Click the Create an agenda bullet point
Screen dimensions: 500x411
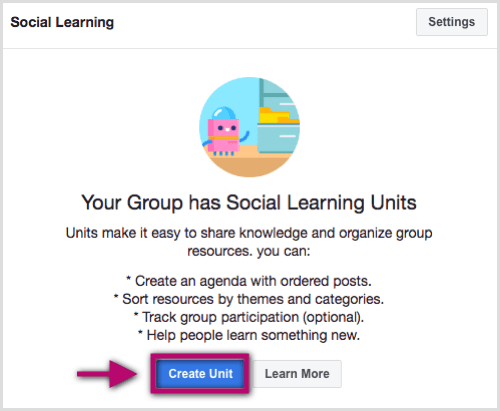pos(249,281)
